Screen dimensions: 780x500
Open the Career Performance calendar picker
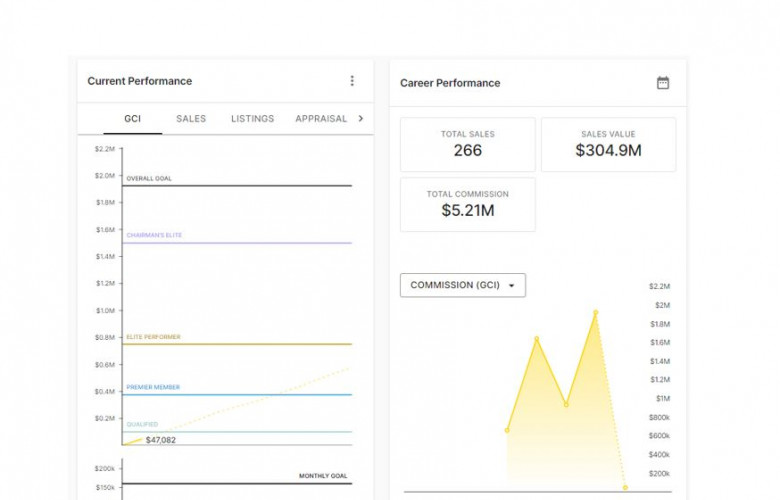(663, 83)
